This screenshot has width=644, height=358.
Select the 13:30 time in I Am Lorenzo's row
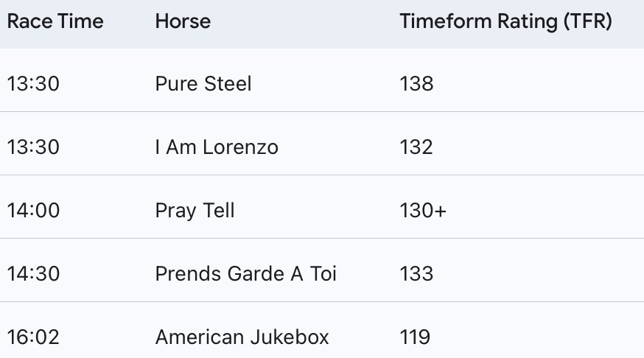point(33,147)
